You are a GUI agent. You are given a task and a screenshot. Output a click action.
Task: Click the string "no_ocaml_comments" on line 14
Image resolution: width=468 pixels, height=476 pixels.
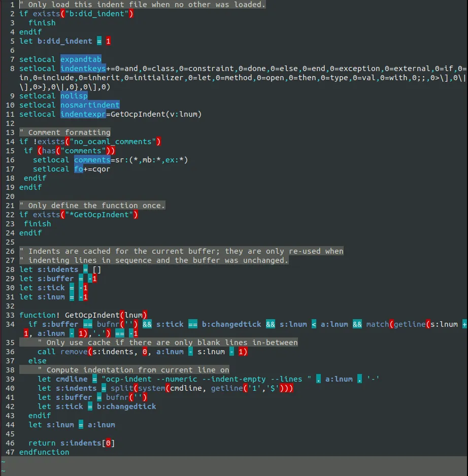point(113,142)
